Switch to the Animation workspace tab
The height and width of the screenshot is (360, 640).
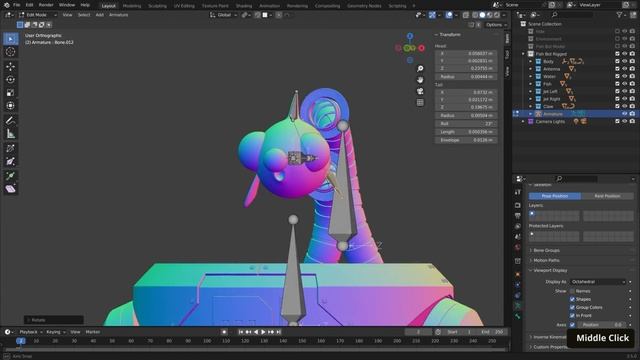[269, 6]
